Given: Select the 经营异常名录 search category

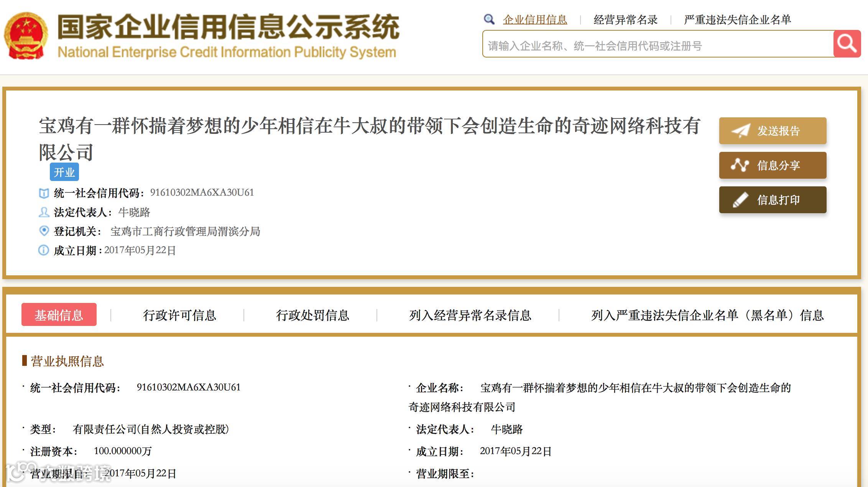Looking at the screenshot, I should coord(625,20).
